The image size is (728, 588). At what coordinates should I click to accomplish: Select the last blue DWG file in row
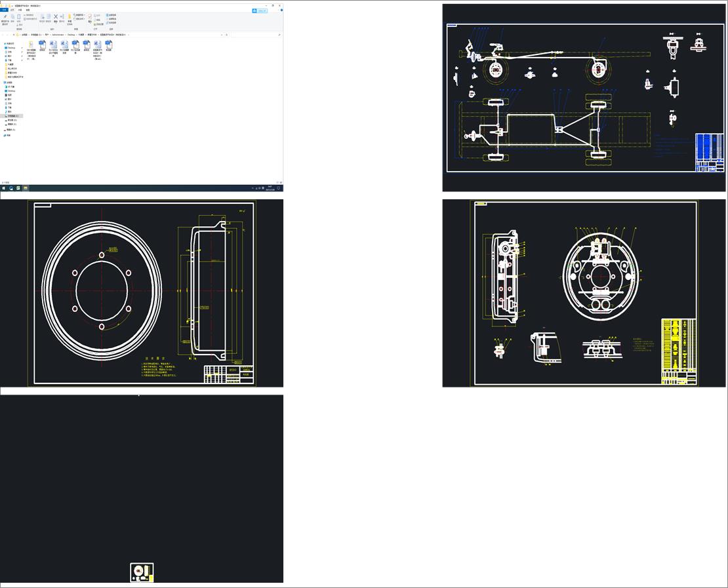pyautogui.click(x=109, y=45)
